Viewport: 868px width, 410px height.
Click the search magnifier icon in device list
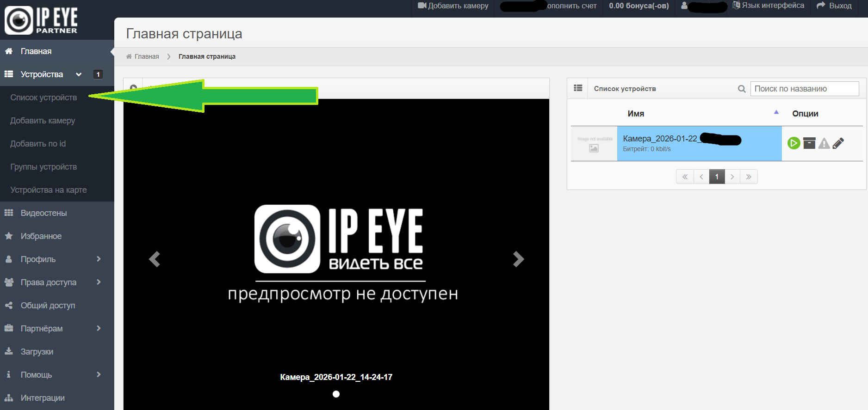pyautogui.click(x=742, y=89)
